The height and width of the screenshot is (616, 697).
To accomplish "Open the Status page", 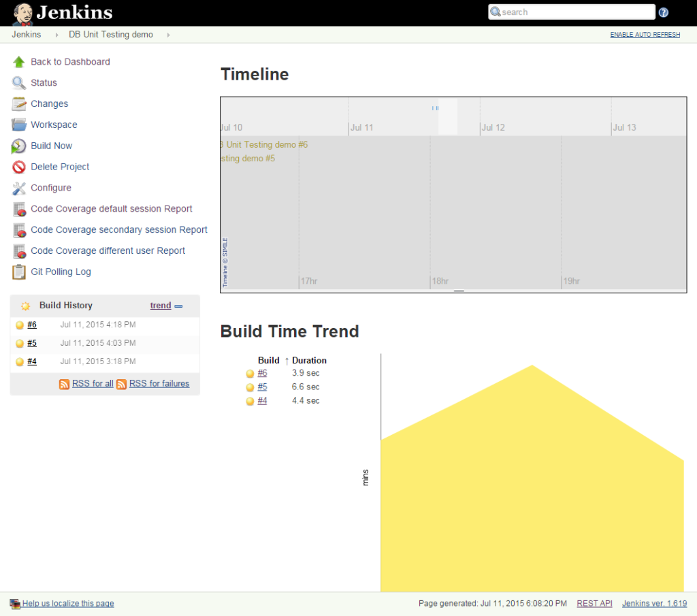I will [44, 82].
